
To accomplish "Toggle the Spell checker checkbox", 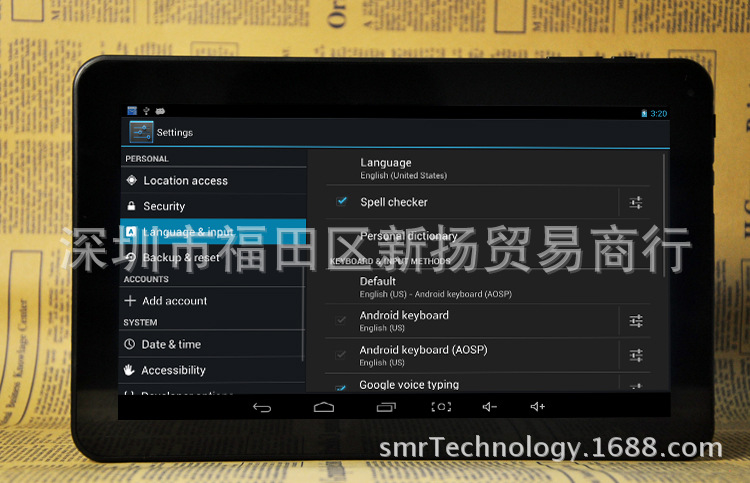I will [x=342, y=201].
